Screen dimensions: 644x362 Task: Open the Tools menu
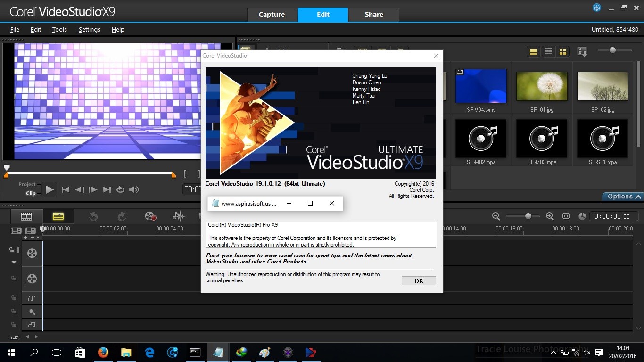tap(59, 29)
